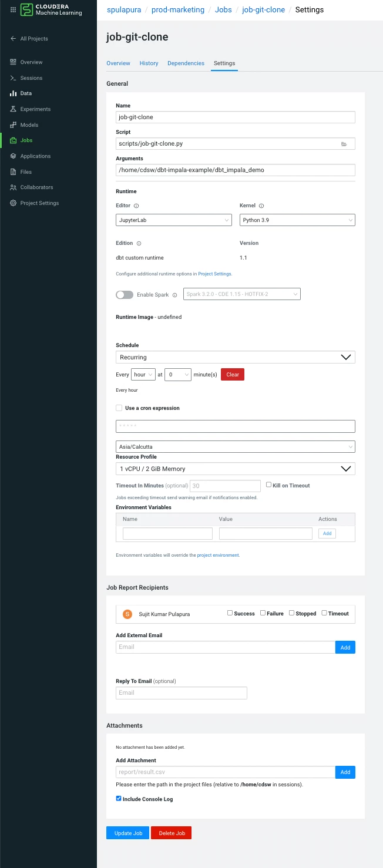Expand the Schedule Recurring dropdown

tap(236, 357)
